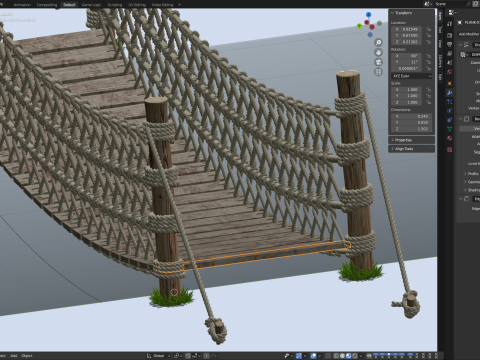Open the scene browse dropdown in top bar

(x=428, y=4)
